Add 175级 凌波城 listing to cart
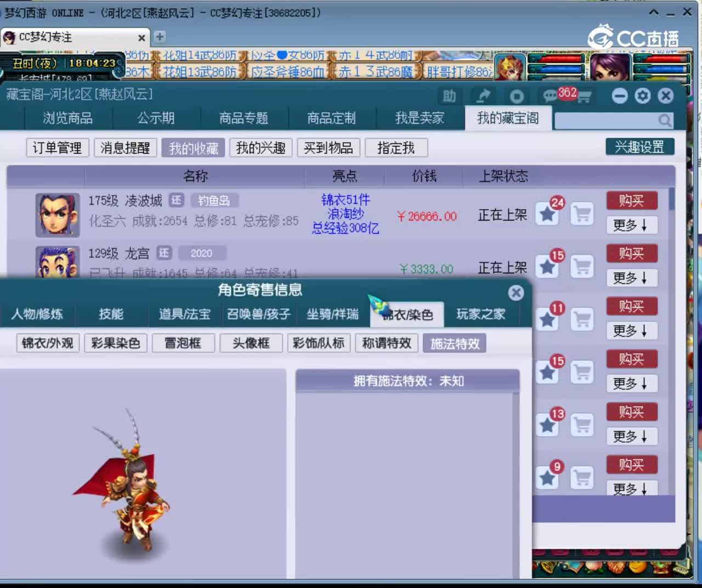702x588 pixels. [x=582, y=214]
